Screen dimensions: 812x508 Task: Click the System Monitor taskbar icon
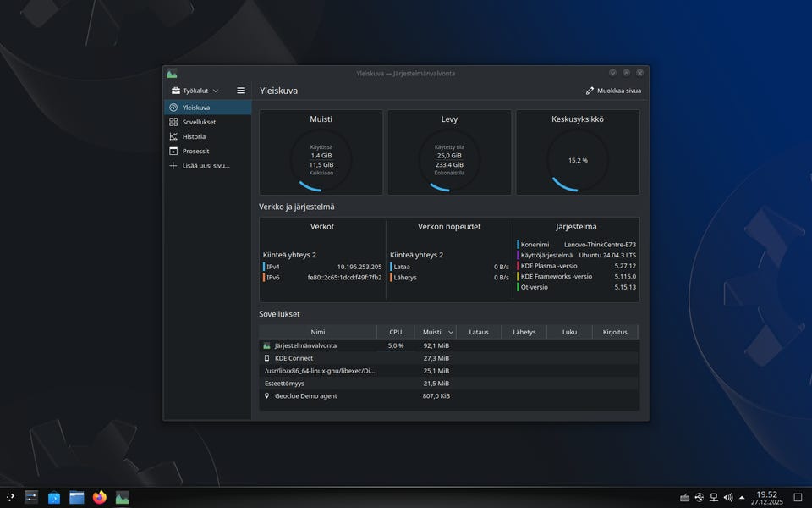pos(123,497)
